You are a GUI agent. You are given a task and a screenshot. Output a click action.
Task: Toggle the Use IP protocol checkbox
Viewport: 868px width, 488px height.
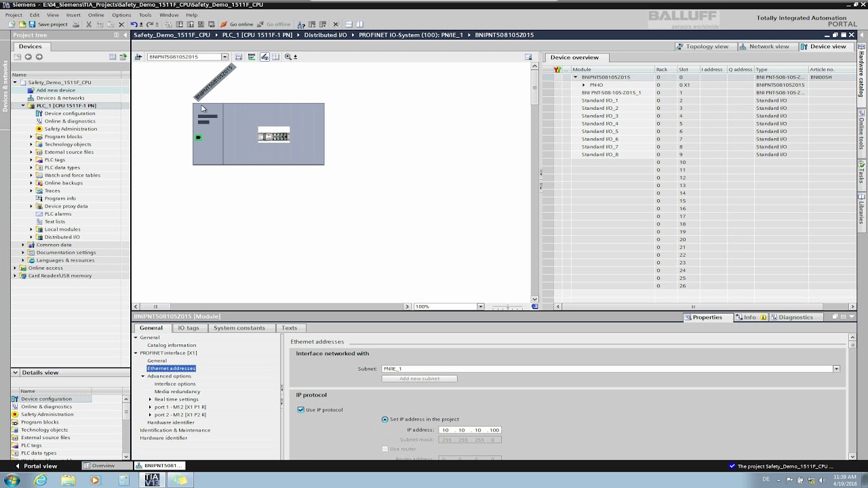pos(301,409)
